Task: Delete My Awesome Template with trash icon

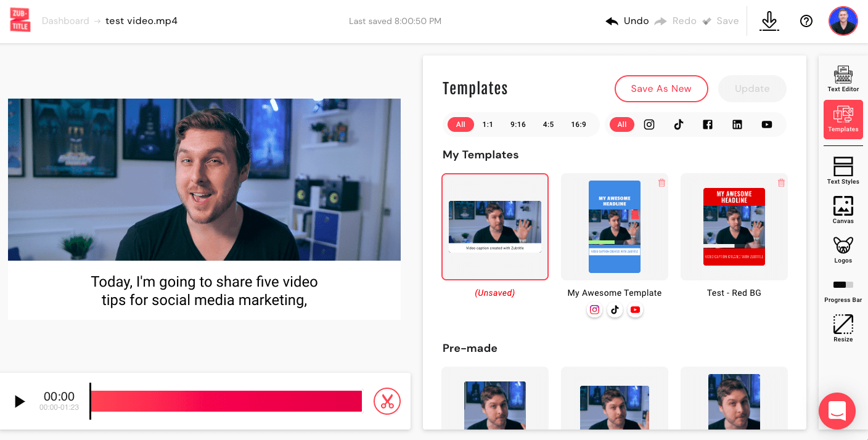Action: pyautogui.click(x=661, y=183)
